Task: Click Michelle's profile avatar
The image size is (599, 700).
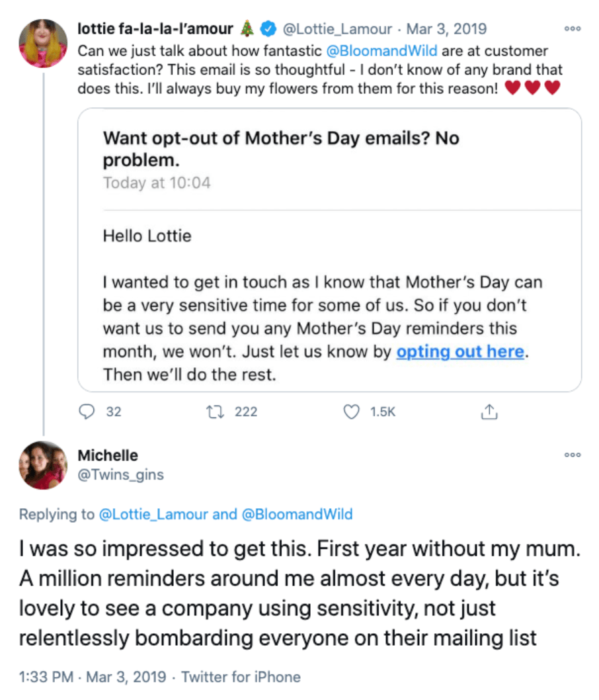Action: click(43, 464)
